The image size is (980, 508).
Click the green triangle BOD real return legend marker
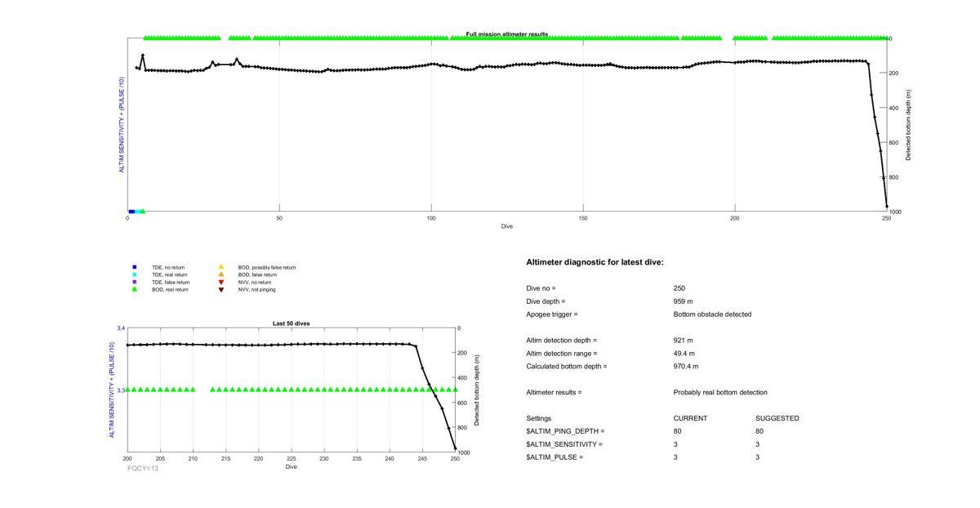pyautogui.click(x=134, y=289)
